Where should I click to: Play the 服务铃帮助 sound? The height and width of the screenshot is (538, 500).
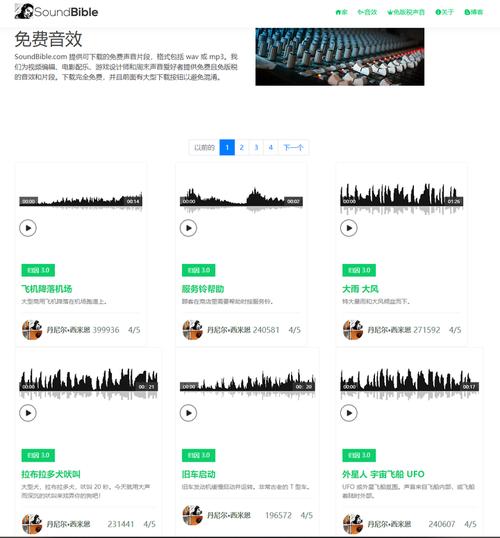(x=188, y=228)
